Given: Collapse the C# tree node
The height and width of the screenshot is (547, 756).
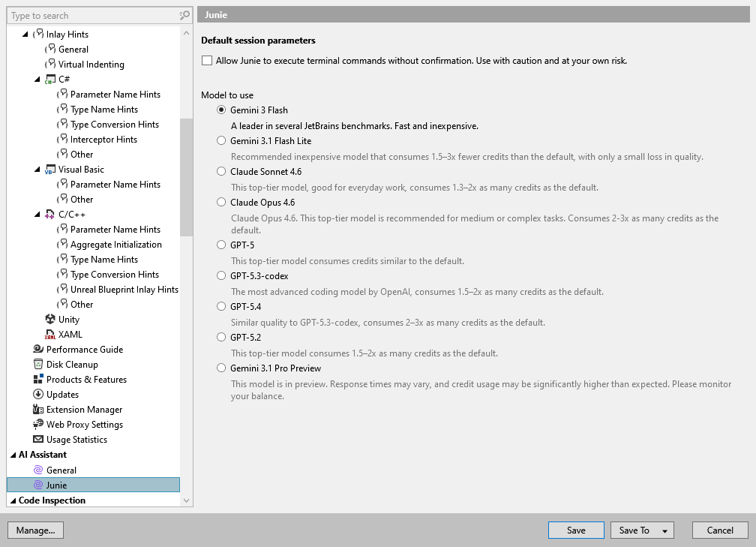Looking at the screenshot, I should [x=37, y=79].
